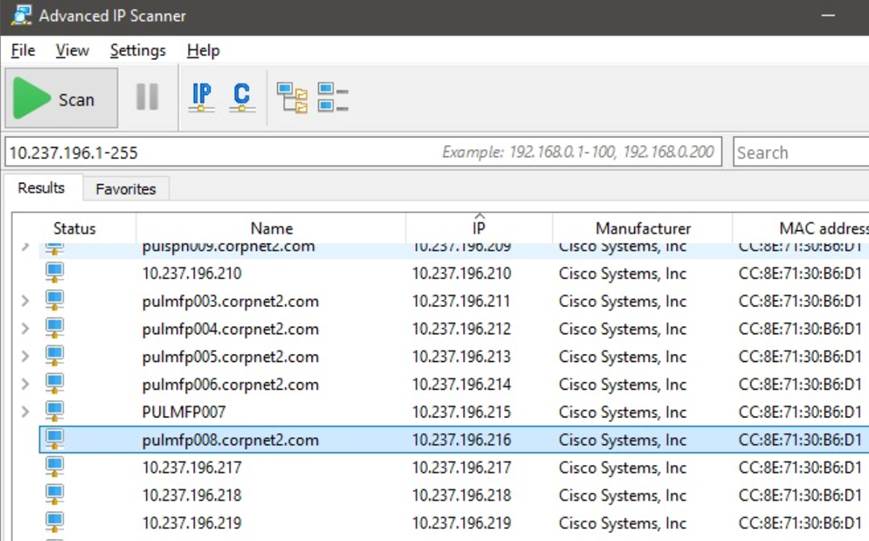
Task: Expand the pulmfp004.corpnet2.com row
Action: point(25,329)
